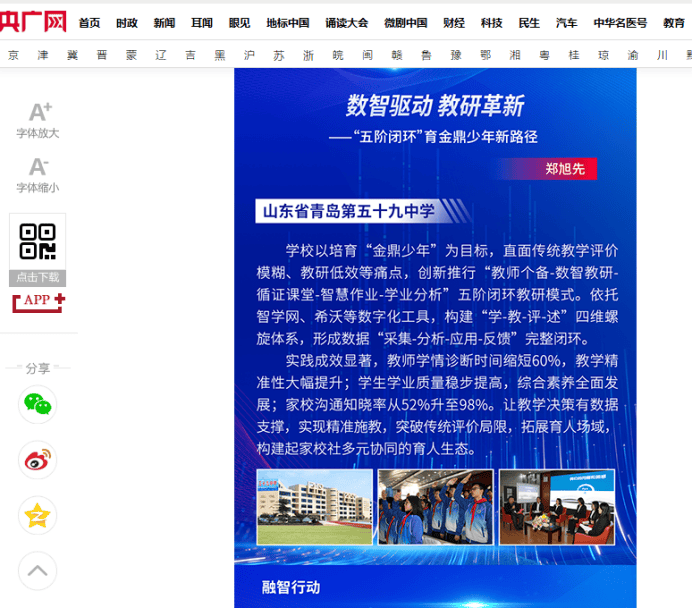Open the 沪 regional link

pos(249,56)
